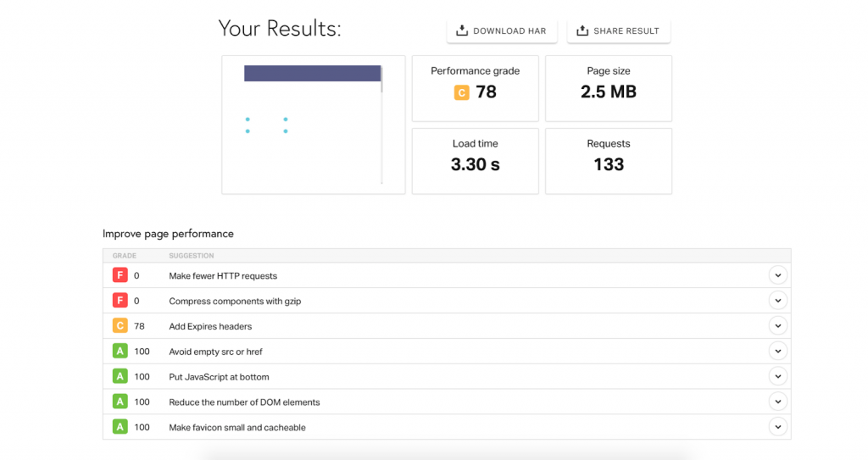The width and height of the screenshot is (868, 460).
Task: Click the Load time value 3.30 s
Action: [475, 164]
